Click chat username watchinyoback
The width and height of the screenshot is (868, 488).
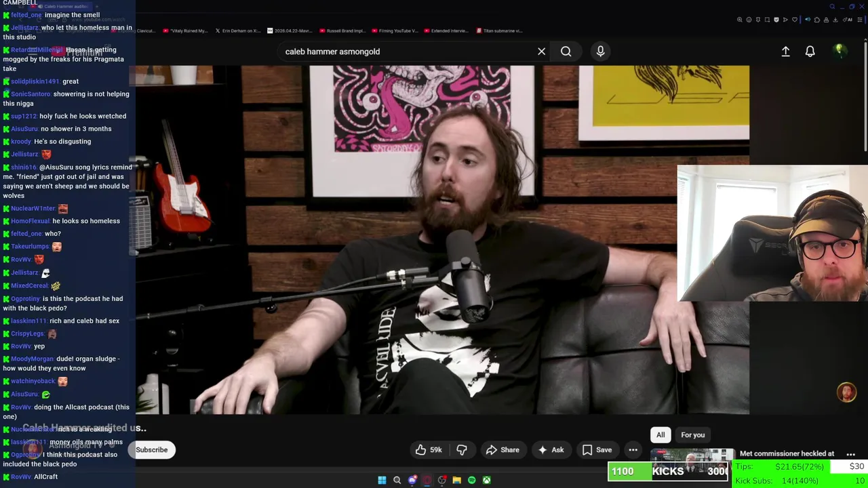[33, 382]
